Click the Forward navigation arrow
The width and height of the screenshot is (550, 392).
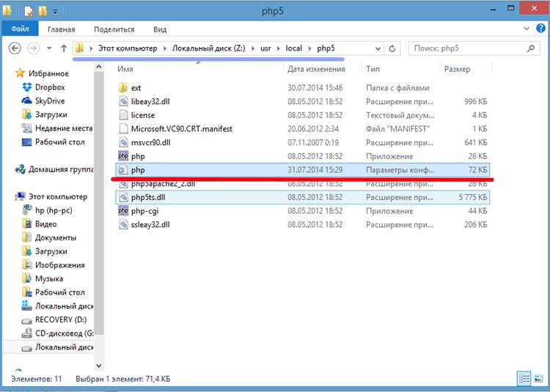pyautogui.click(x=34, y=48)
